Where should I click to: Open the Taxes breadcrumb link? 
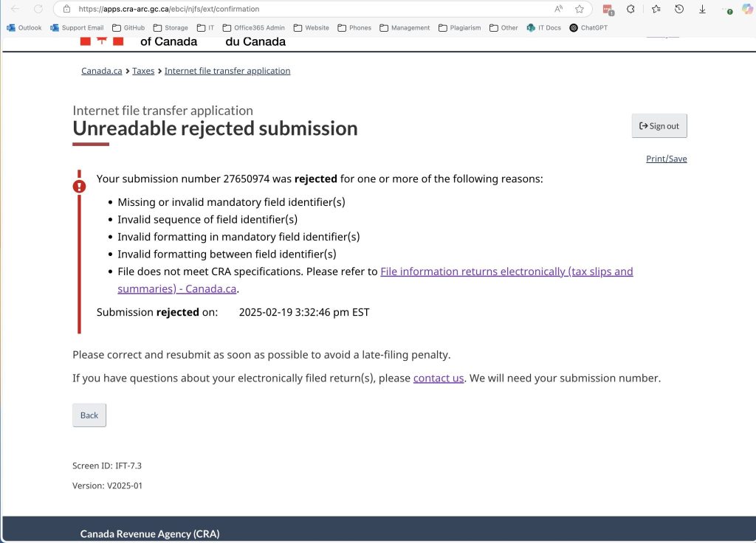[143, 71]
